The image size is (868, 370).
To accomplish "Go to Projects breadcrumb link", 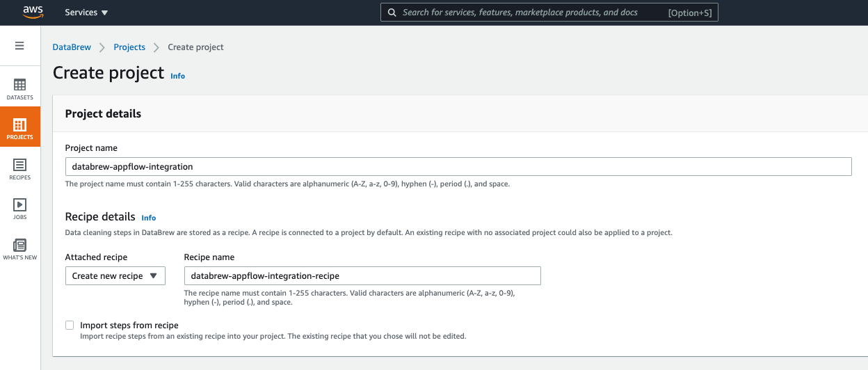I will (x=129, y=47).
